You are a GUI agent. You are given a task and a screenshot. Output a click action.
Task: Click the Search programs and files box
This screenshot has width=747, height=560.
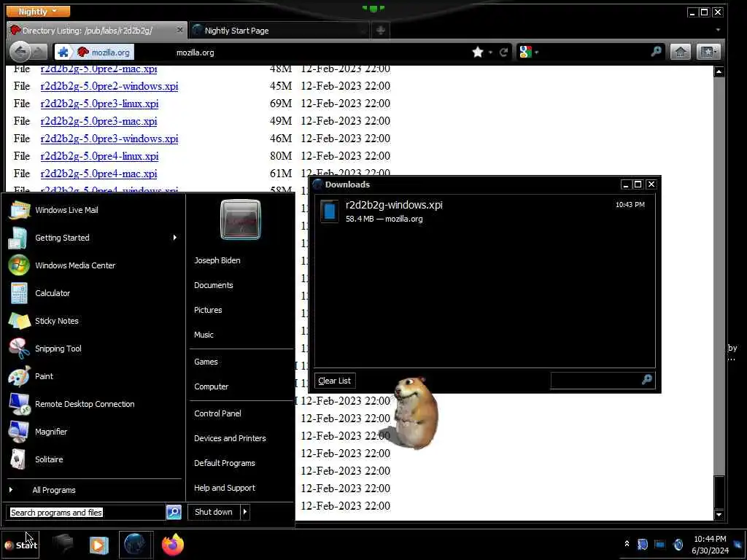tap(86, 513)
